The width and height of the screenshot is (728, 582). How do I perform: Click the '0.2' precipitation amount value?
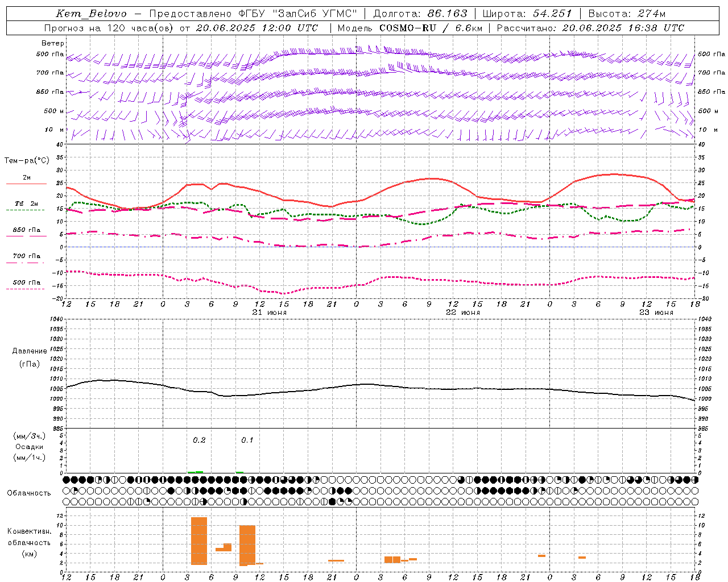pyautogui.click(x=199, y=440)
